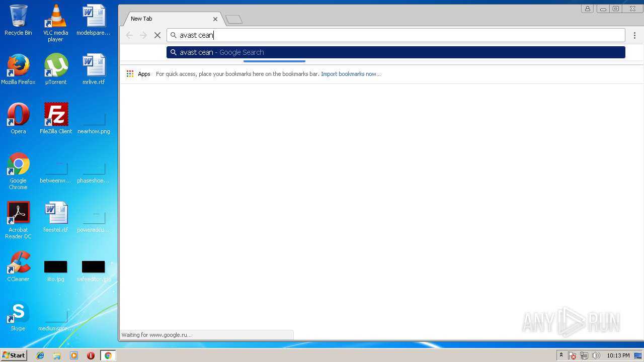
Task: Select the phaseshoe... file icon
Action: (x=94, y=173)
